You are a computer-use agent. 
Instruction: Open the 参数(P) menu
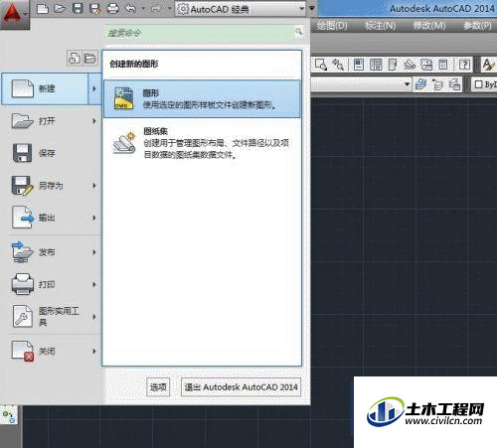point(477,26)
